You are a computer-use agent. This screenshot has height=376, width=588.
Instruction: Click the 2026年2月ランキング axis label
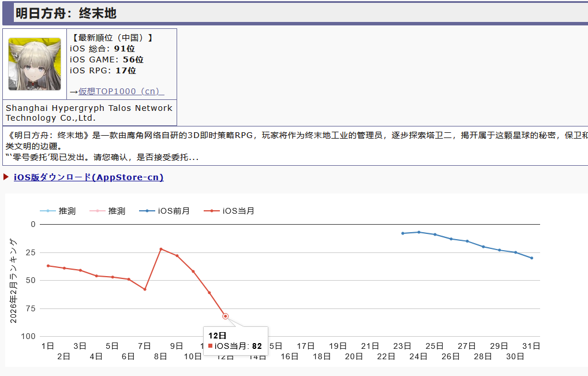[13, 281]
